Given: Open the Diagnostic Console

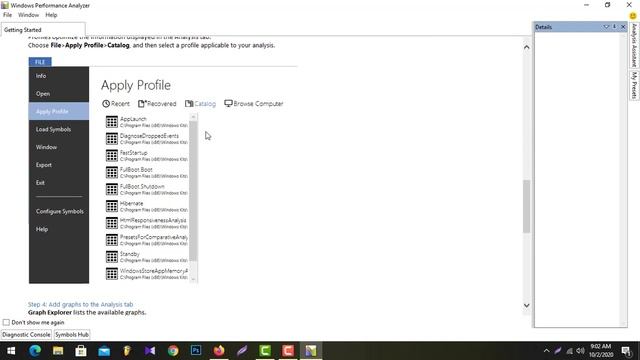Looking at the screenshot, I should point(26,334).
